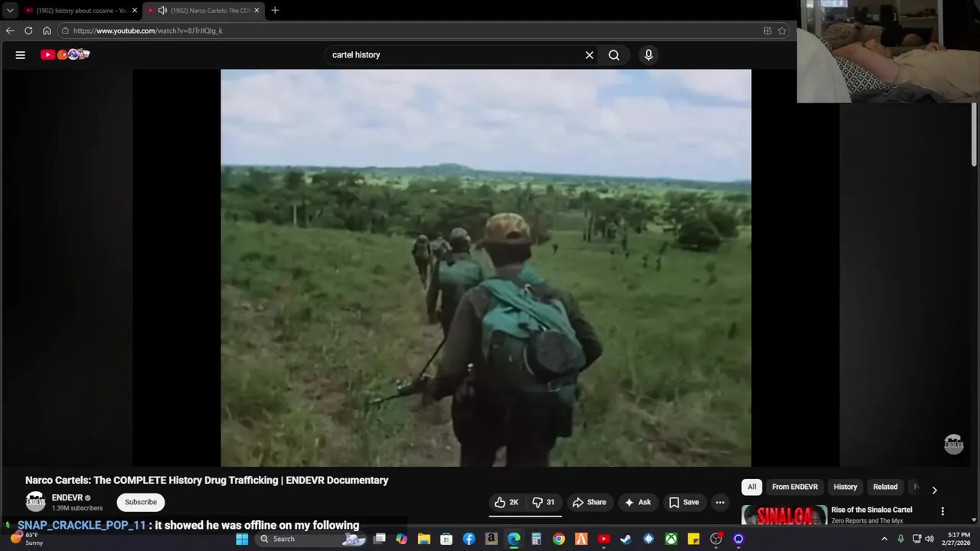Select the 'Related' filter chip

(885, 487)
